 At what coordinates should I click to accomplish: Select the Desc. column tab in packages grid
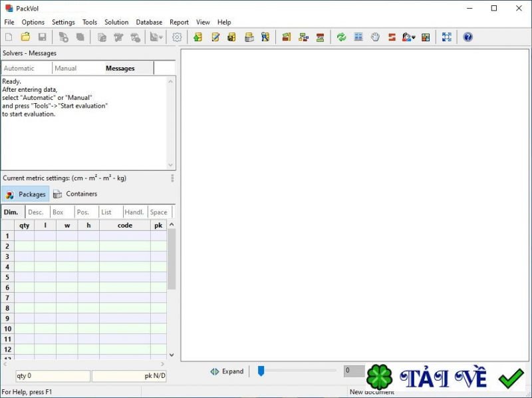point(37,211)
